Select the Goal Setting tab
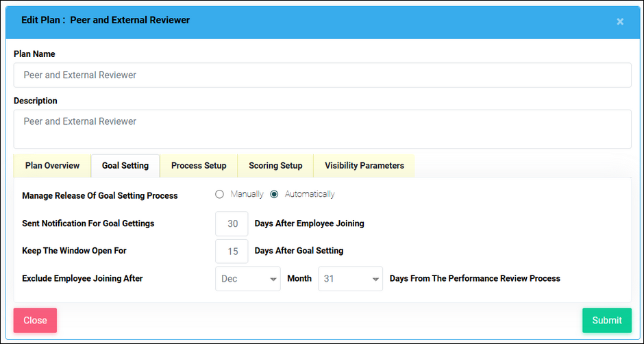The height and width of the screenshot is (344, 644). (x=125, y=166)
